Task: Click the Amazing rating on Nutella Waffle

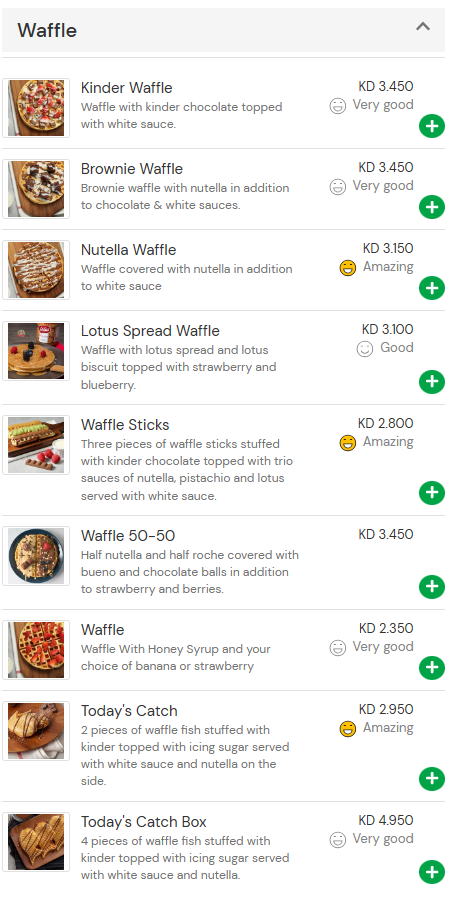Action: tap(376, 267)
